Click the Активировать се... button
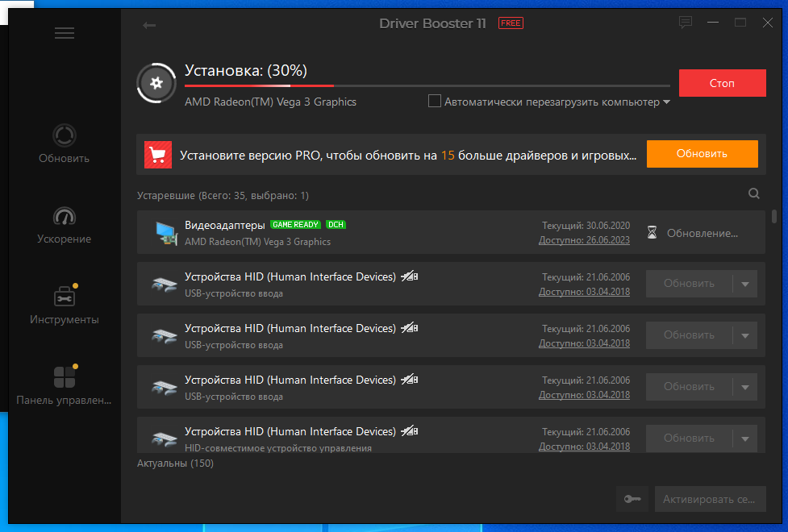Image resolution: width=788 pixels, height=532 pixels. pos(710,499)
